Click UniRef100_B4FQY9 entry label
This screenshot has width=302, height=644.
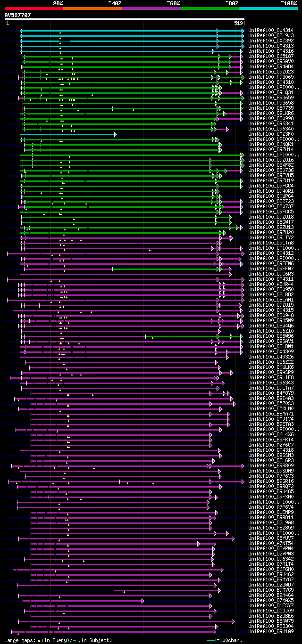(x=271, y=393)
